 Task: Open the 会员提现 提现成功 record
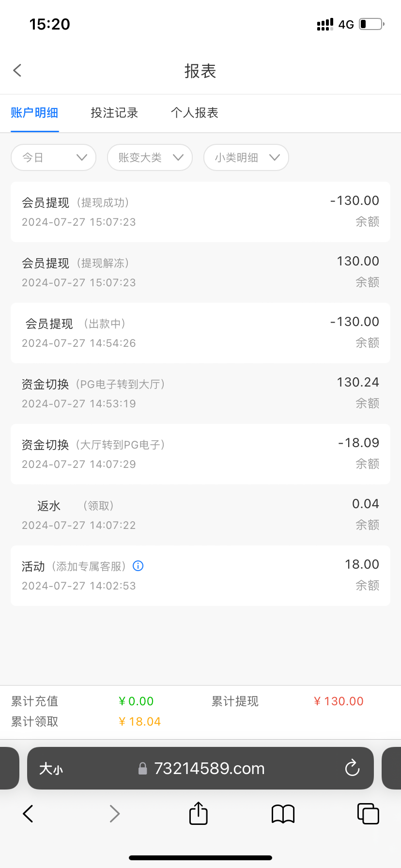[200, 212]
